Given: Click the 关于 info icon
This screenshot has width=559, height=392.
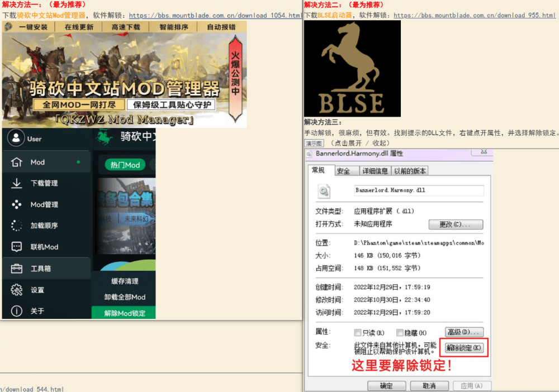Looking at the screenshot, I should tap(18, 311).
